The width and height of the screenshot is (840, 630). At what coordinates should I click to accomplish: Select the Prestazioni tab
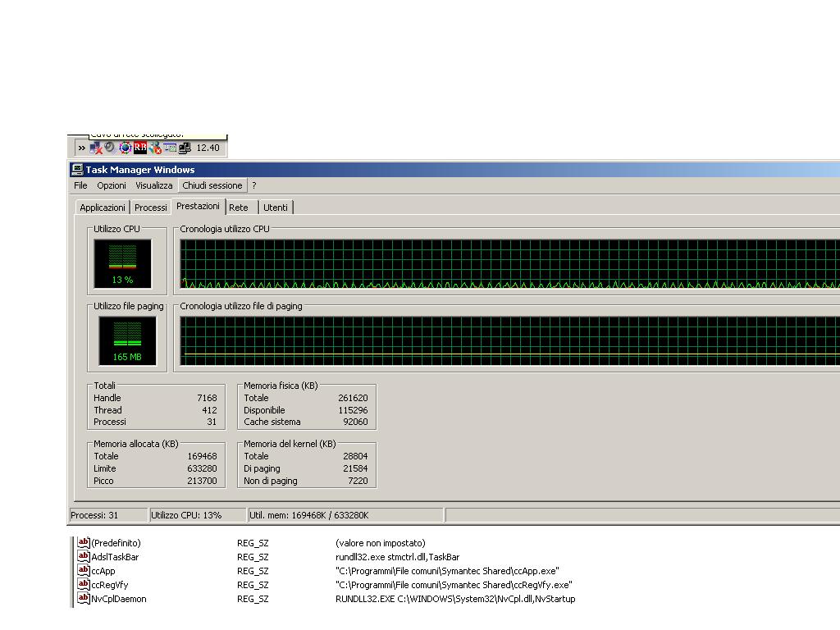pos(198,206)
